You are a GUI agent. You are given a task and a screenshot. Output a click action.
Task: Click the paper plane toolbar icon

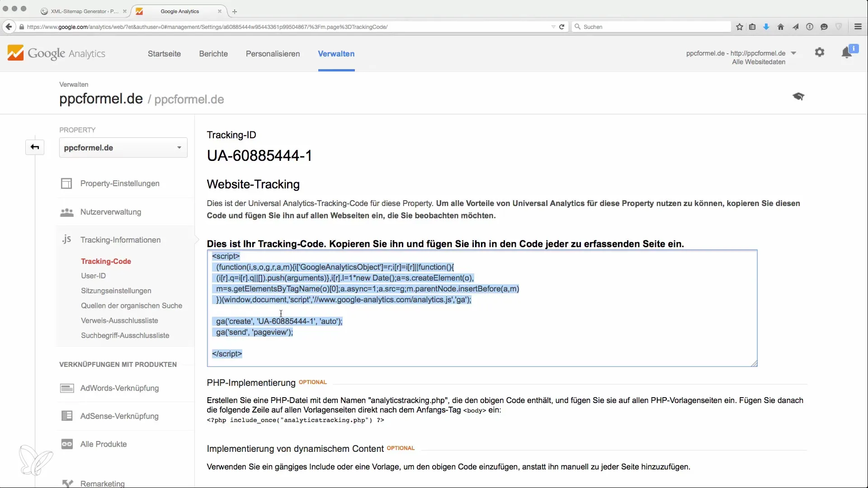click(795, 27)
